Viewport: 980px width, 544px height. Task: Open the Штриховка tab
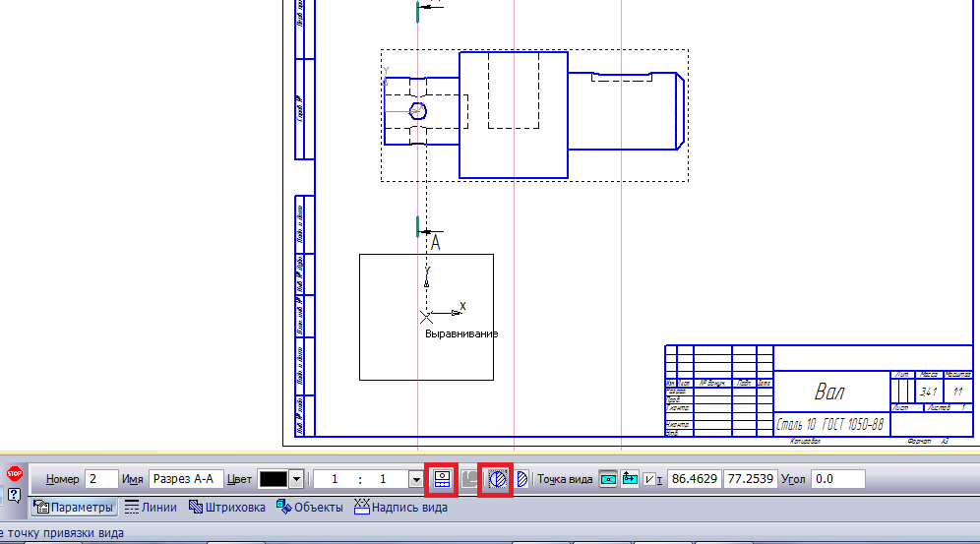click(x=227, y=508)
